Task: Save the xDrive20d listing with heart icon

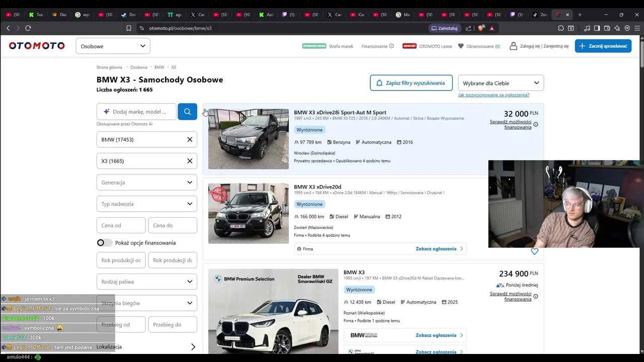Action: [534, 251]
